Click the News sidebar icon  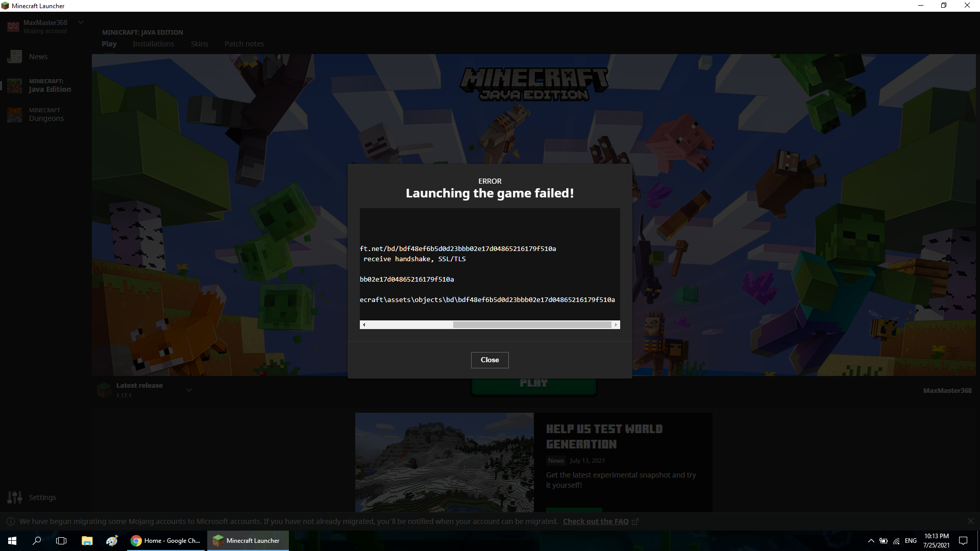[15, 57]
